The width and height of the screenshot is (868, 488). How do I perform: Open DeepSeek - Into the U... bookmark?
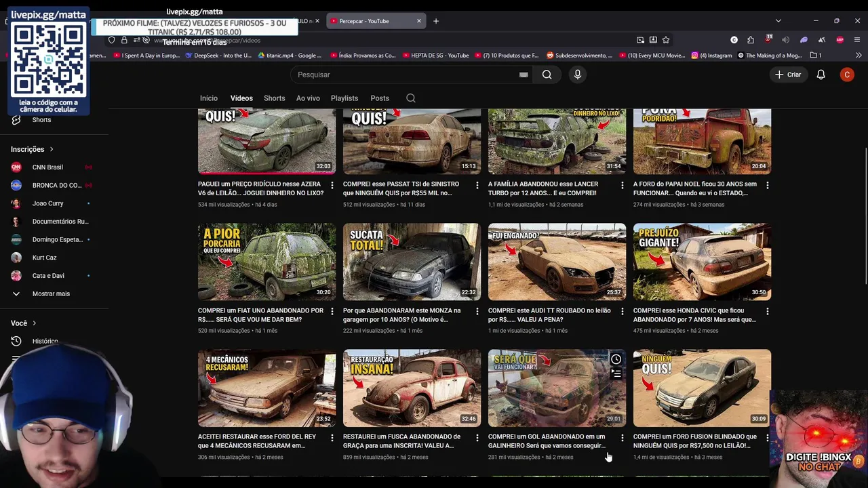pos(218,56)
